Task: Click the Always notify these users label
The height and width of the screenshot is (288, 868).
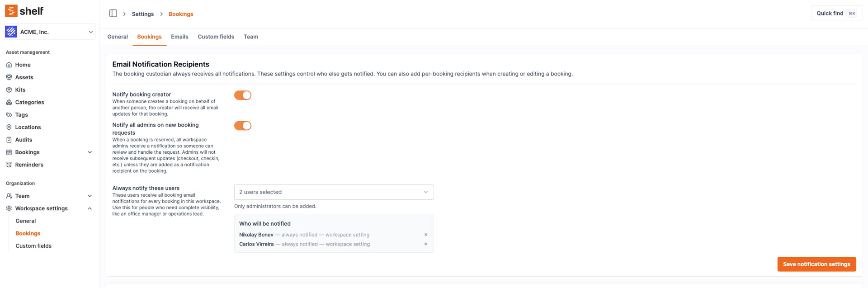Action: (x=146, y=188)
